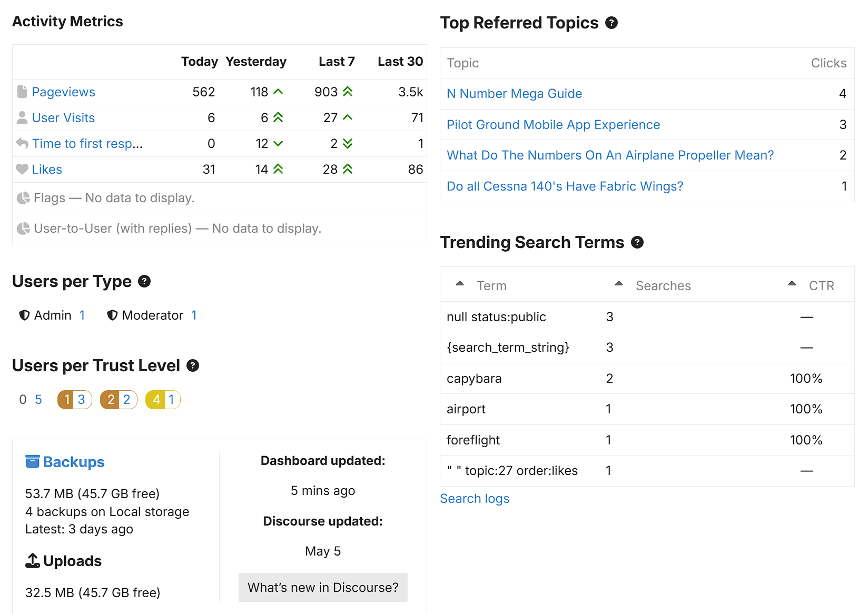Sort search terms by the Term column arrow
The image size is (868, 614).
point(460,283)
